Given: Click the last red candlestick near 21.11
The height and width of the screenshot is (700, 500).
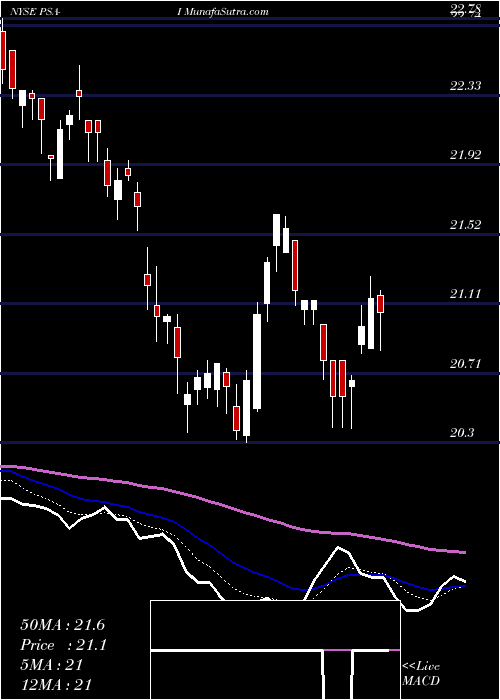Looking at the screenshot, I should click(381, 304).
